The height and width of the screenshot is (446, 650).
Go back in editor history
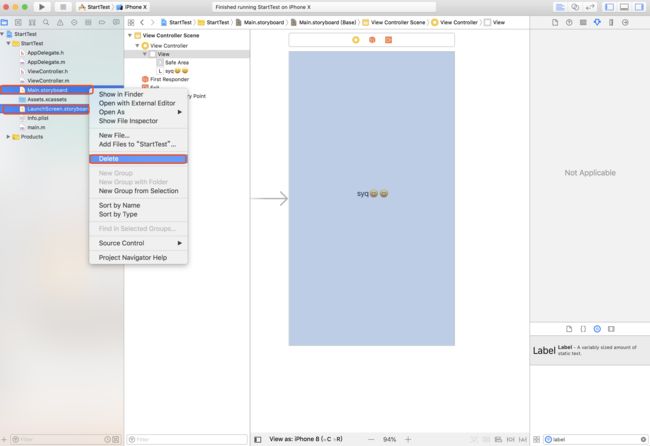pyautogui.click(x=142, y=22)
